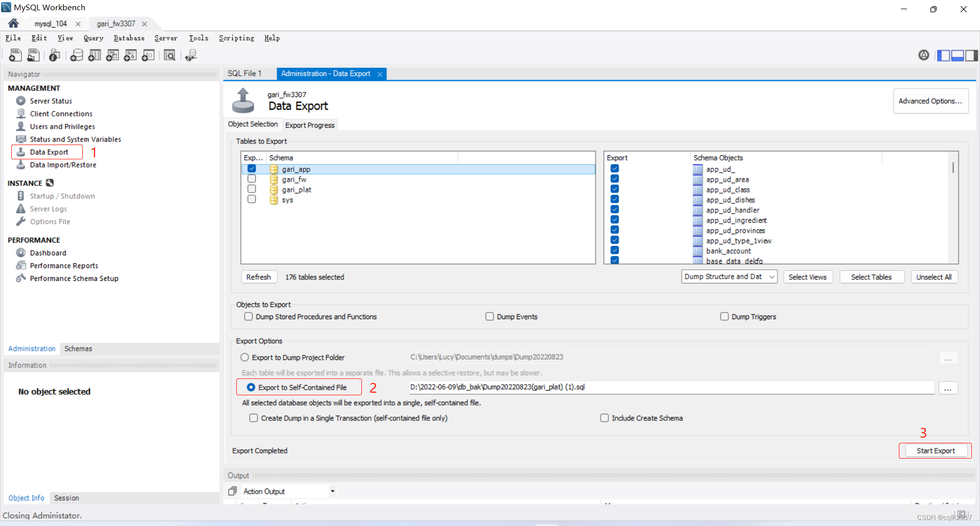Viewport: 980px width, 526px height.
Task: Click the Start Export button
Action: pyautogui.click(x=936, y=450)
